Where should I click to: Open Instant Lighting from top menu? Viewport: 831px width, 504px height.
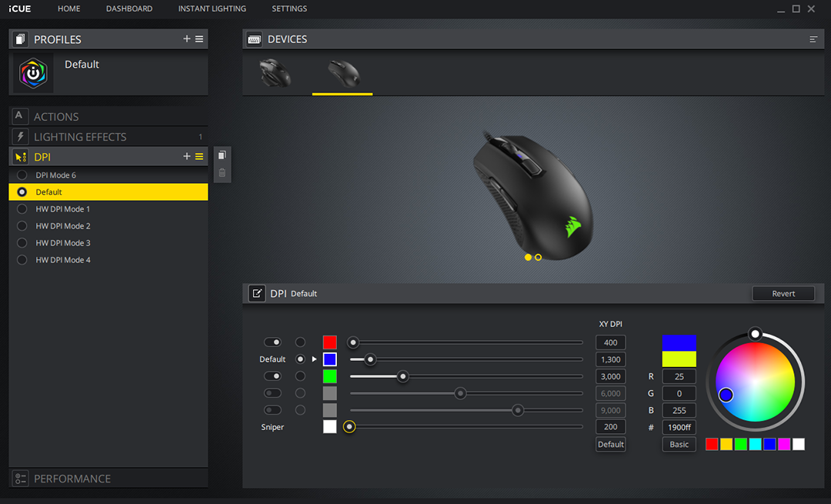(212, 8)
